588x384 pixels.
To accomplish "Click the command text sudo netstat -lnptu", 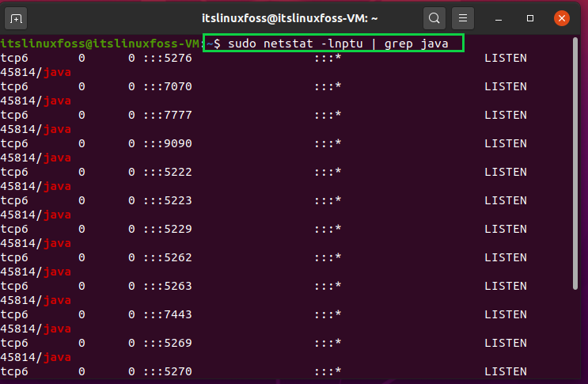I will click(295, 44).
